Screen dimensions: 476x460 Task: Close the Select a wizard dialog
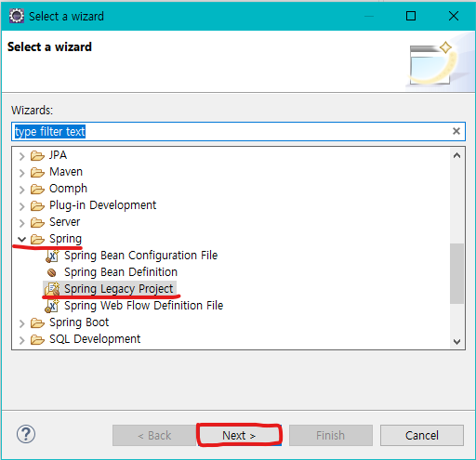point(454,16)
